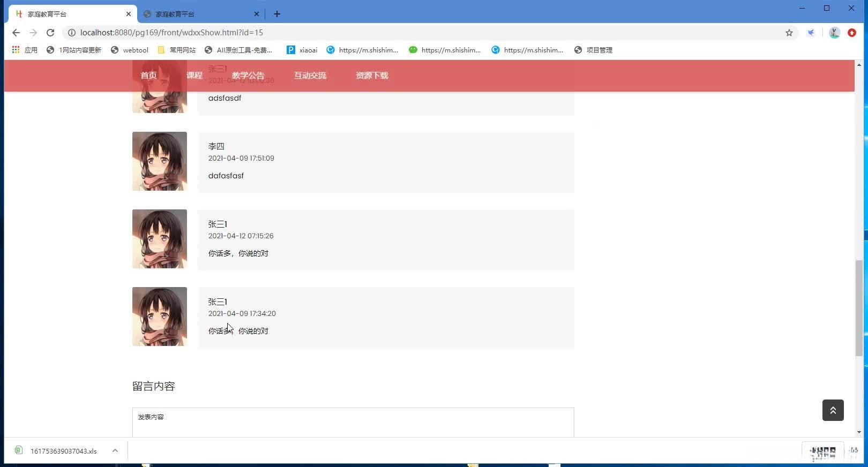Open a new browser tab
Screen dimensions: 868x467
click(x=277, y=14)
